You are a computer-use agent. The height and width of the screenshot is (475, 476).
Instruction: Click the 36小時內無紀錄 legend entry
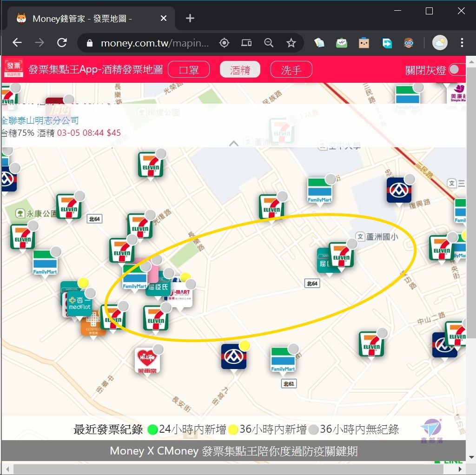(354, 429)
